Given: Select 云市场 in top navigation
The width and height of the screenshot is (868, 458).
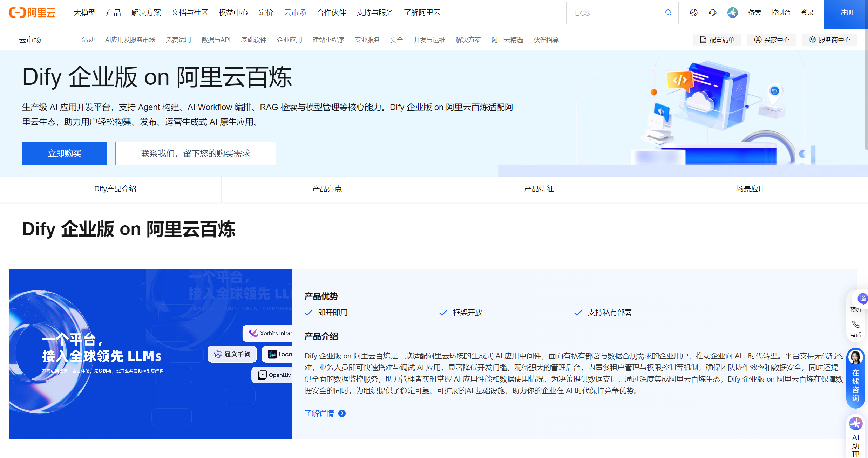Looking at the screenshot, I should pyautogui.click(x=295, y=13).
